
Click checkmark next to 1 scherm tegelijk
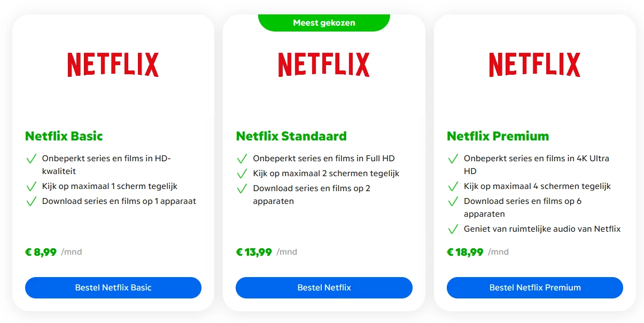[32, 186]
